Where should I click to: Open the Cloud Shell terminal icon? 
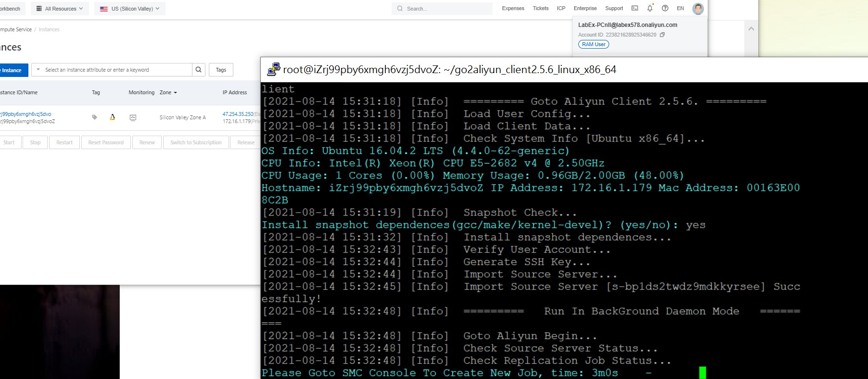click(x=635, y=8)
